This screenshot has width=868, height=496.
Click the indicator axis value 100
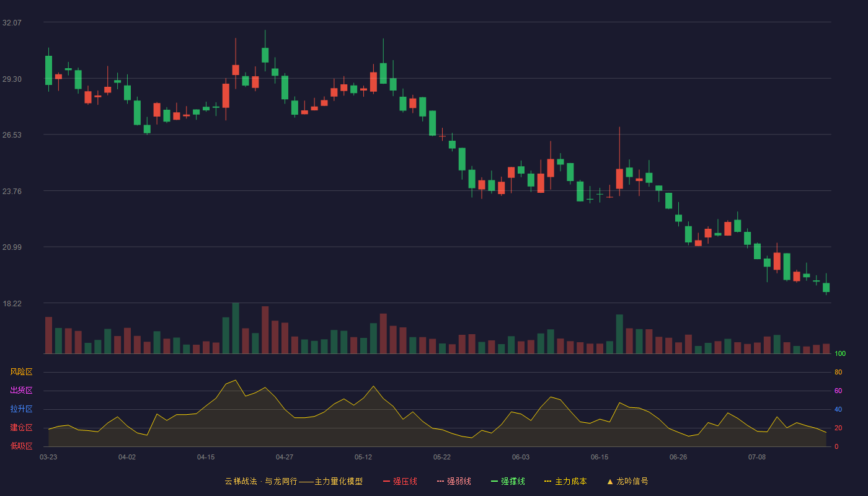[x=840, y=354]
